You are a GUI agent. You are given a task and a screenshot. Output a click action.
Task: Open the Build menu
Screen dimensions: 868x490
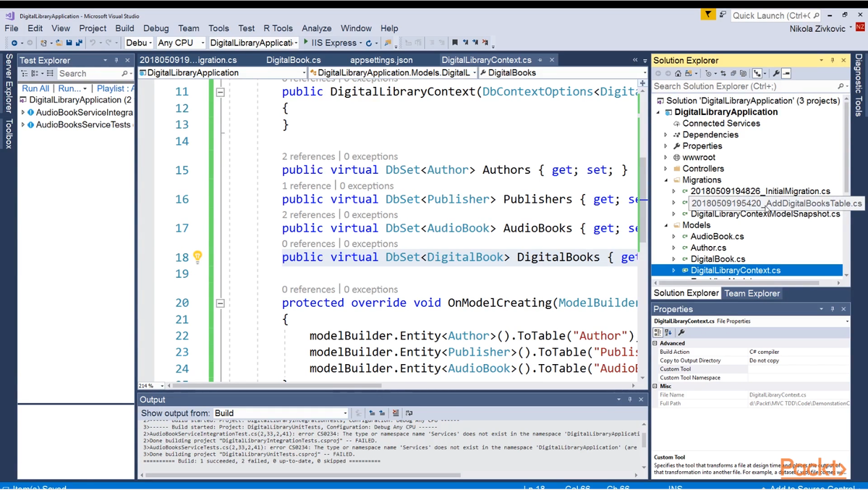tap(124, 28)
